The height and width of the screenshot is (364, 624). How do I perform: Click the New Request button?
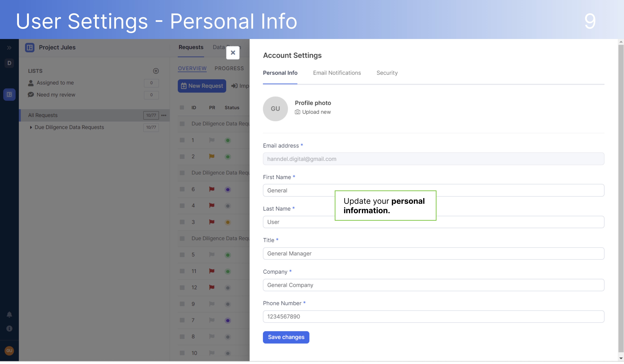point(202,86)
